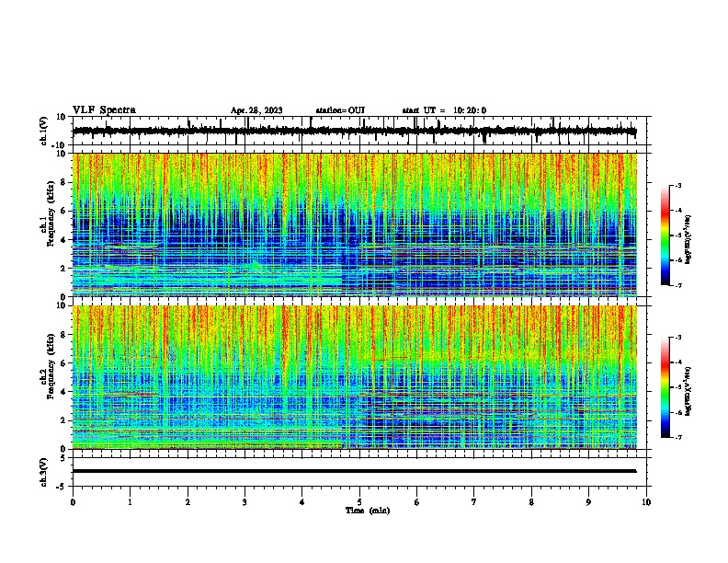Click the ch.3(V) axis label
Image resolution: width=728 pixels, height=563 pixels.
pos(44,472)
